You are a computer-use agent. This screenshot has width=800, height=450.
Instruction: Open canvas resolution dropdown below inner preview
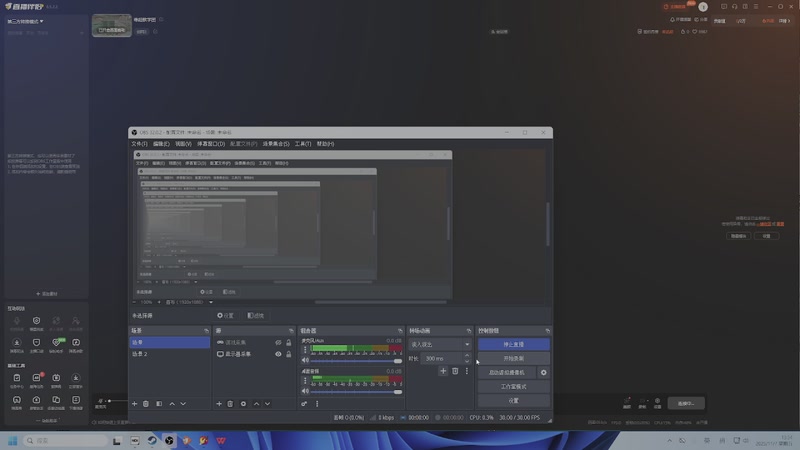coord(189,302)
